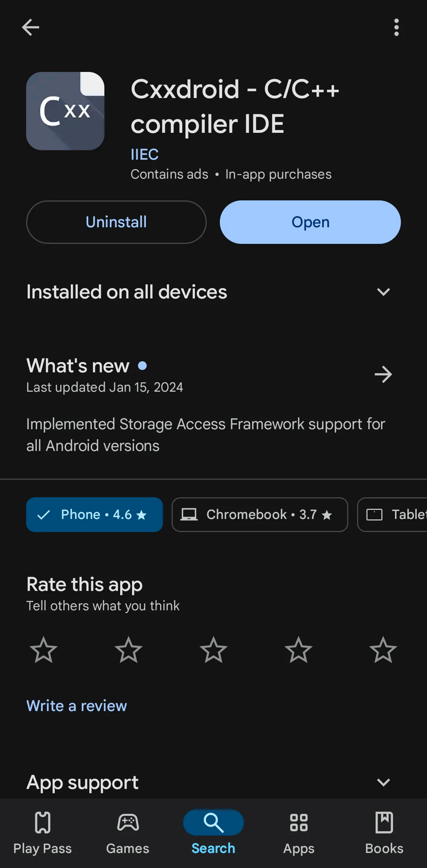The width and height of the screenshot is (427, 868).
Task: Tap the back arrow icon
Action: point(30,27)
